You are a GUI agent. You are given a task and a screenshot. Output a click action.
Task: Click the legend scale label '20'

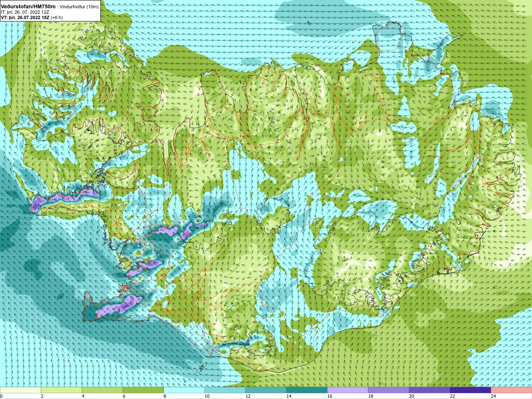pyautogui.click(x=411, y=396)
